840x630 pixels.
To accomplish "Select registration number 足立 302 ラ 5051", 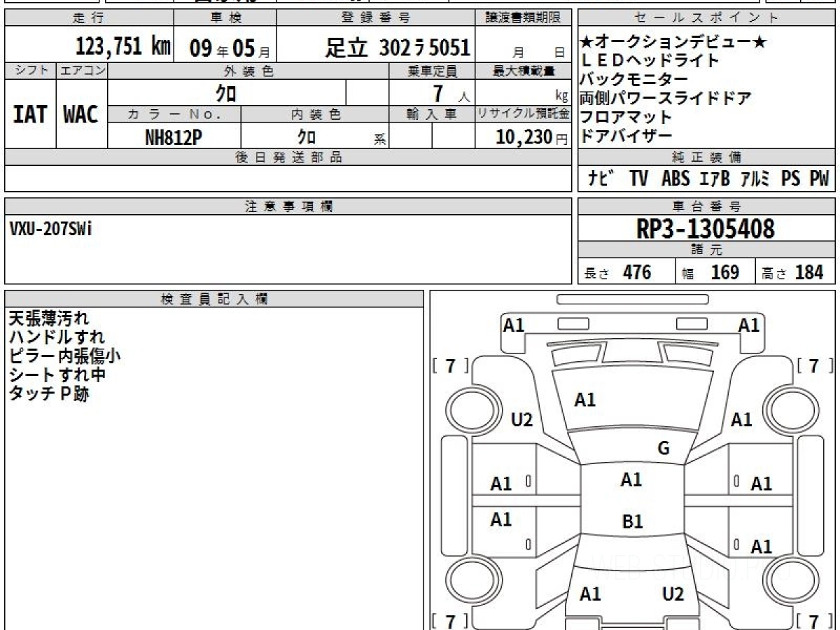I will click(x=398, y=47).
